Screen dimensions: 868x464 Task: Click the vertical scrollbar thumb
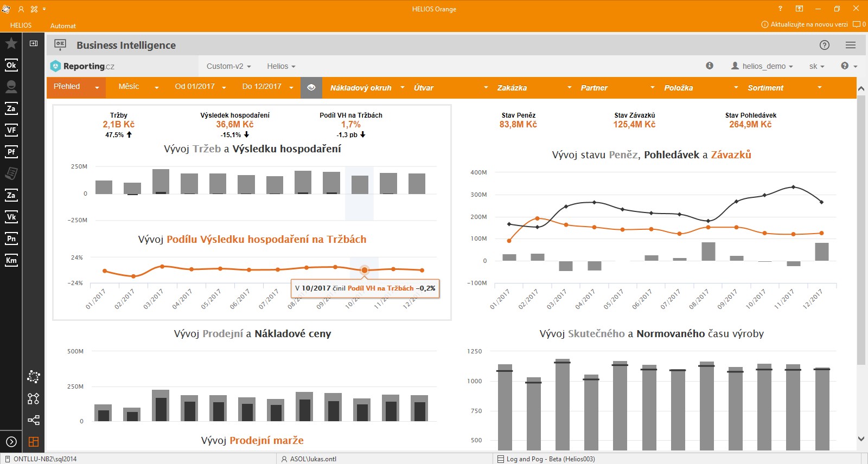pos(861,230)
